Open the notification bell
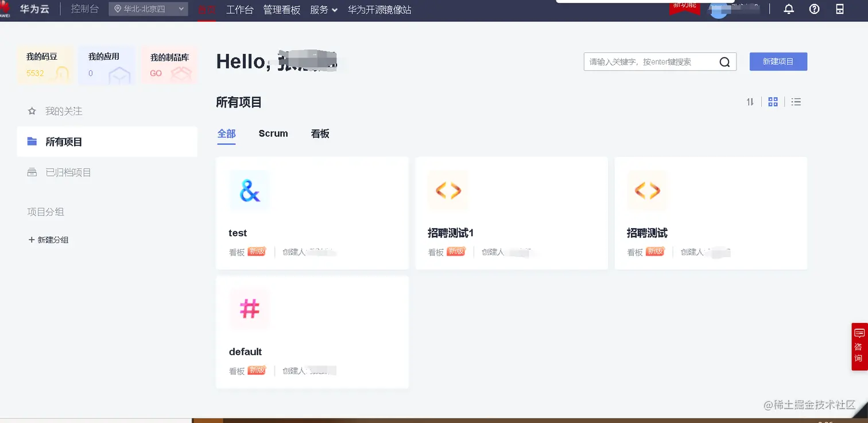 tap(789, 9)
